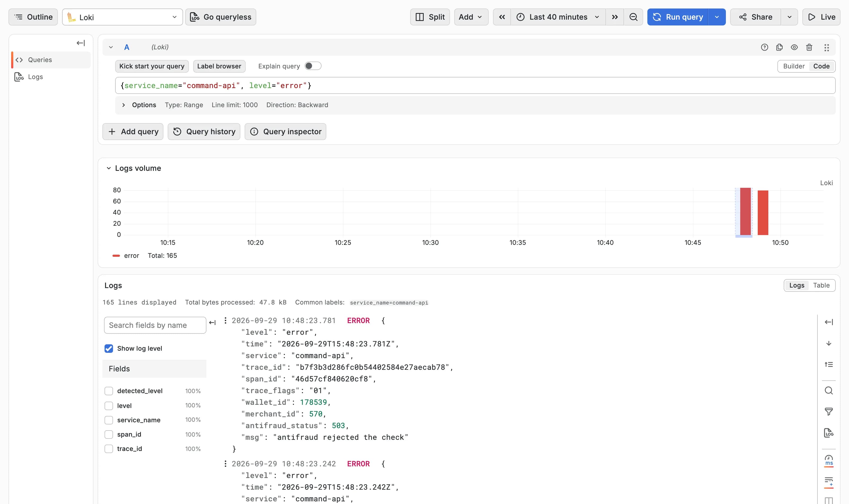Share this Explore view

(x=756, y=17)
